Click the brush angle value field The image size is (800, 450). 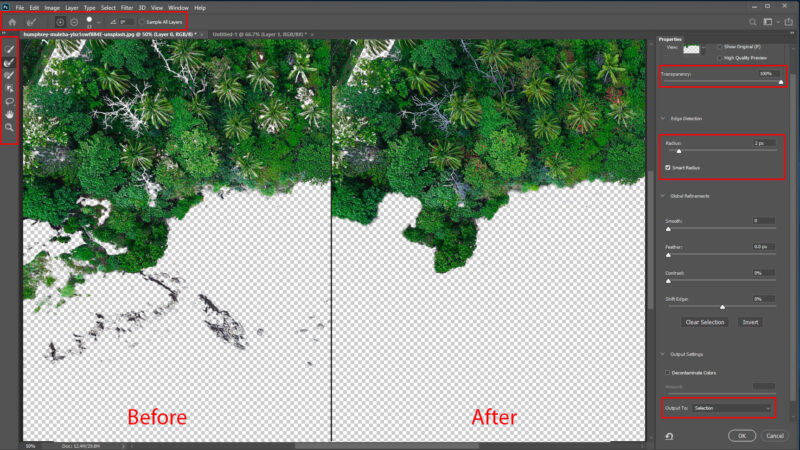[127, 22]
